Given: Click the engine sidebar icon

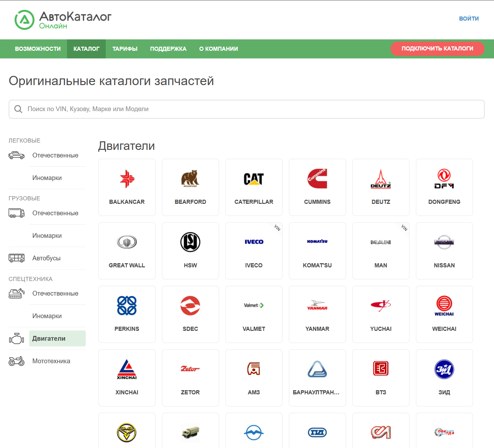Looking at the screenshot, I should (x=17, y=338).
